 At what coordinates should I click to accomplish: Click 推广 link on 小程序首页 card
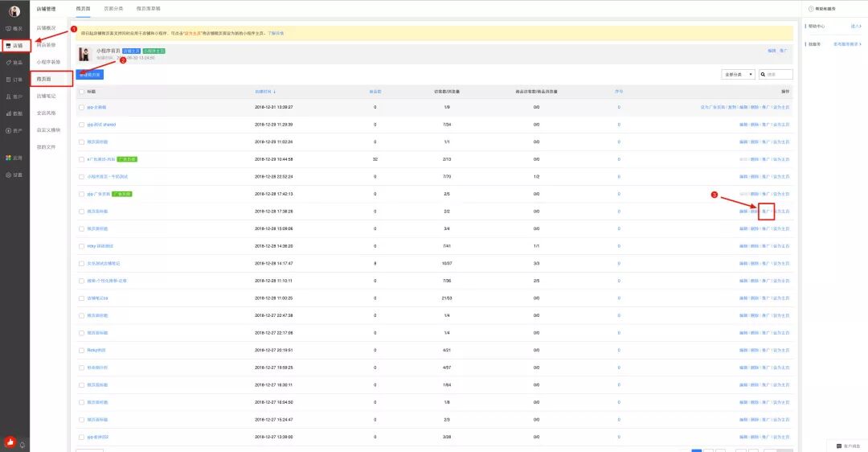coord(784,51)
